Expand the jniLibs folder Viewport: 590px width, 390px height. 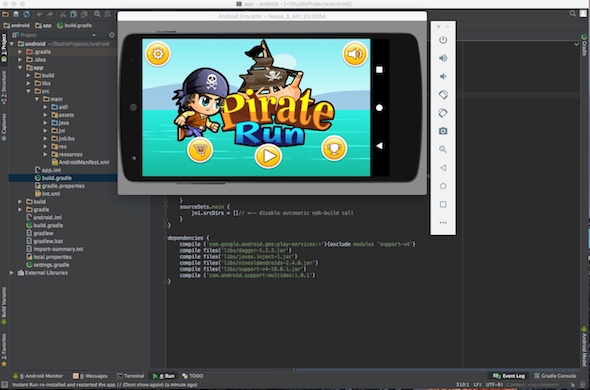point(45,139)
